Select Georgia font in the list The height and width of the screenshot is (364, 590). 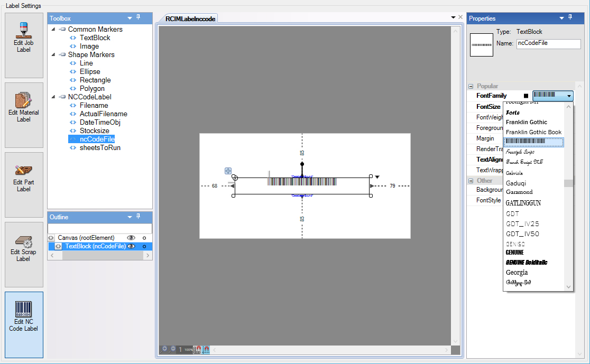tap(517, 273)
